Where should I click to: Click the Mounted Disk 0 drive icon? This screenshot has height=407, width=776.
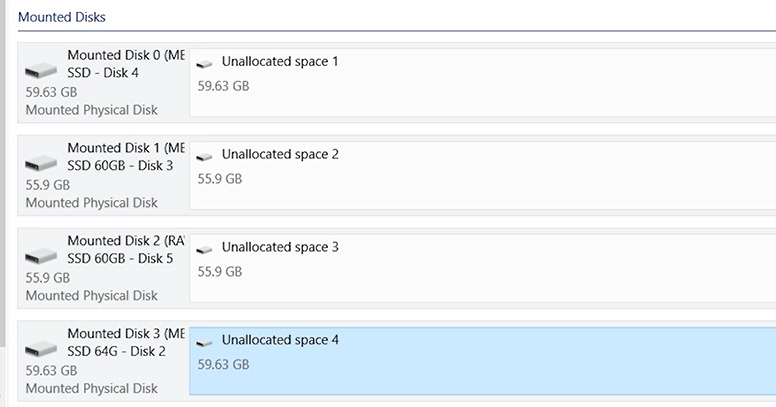tap(41, 70)
